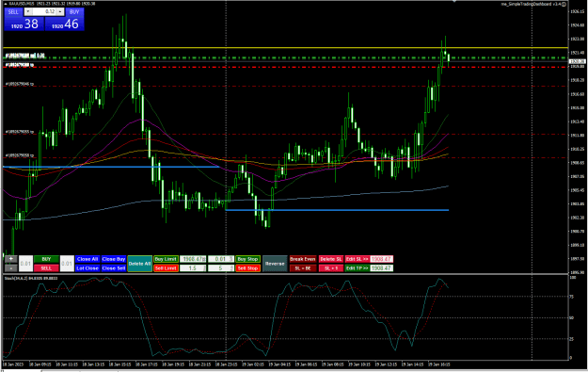Select the 1908.47 field next to Edit SL

click(x=381, y=259)
